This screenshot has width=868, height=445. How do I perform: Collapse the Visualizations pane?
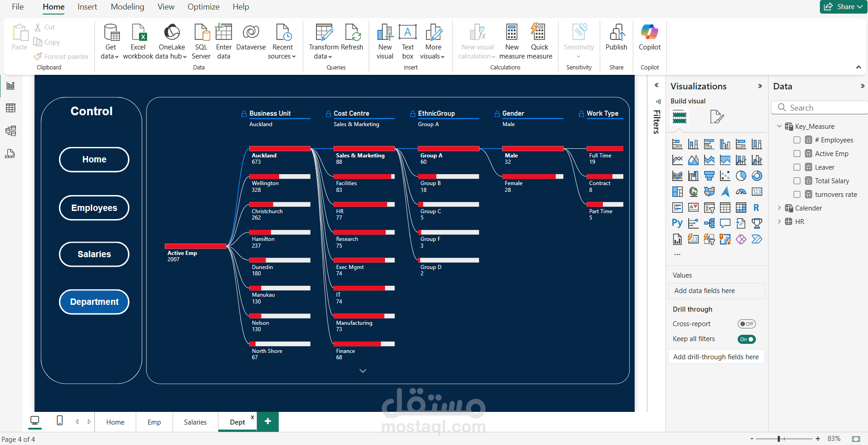pyautogui.click(x=760, y=86)
